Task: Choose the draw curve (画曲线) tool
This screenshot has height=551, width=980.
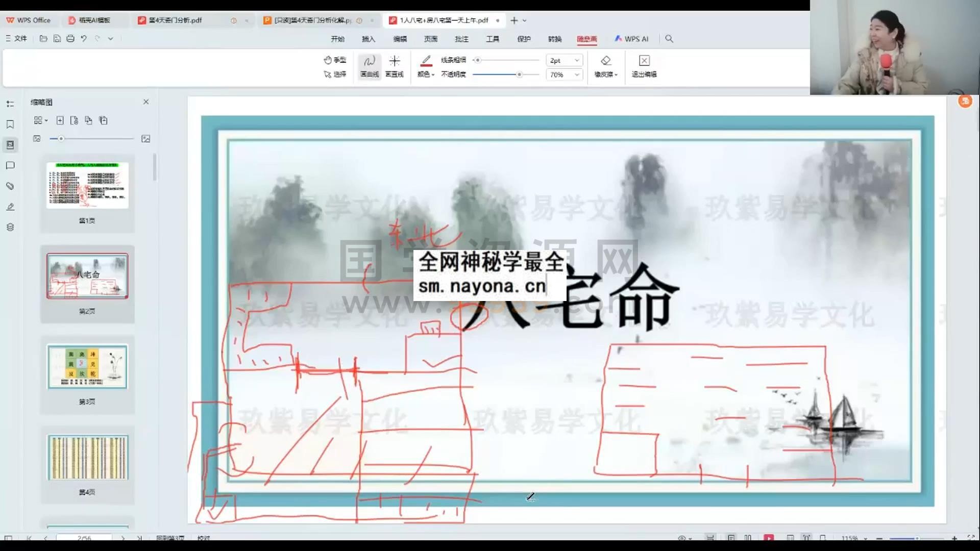Action: [x=370, y=67]
